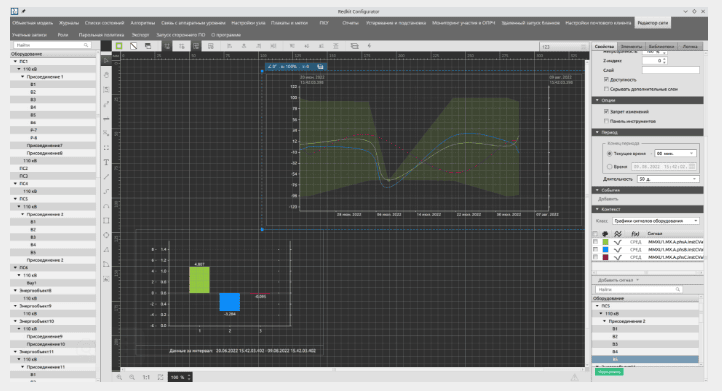This screenshot has height=391, width=722.
Task: Click the diagonal line tool in toolbar
Action: point(134,46)
